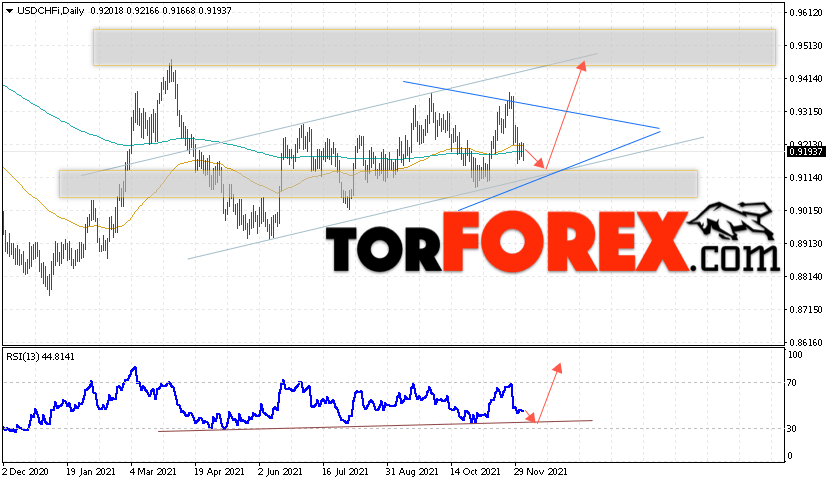Screen dimensions: 830x483
Task: Select price axis label 0.87150
Action: [806, 309]
